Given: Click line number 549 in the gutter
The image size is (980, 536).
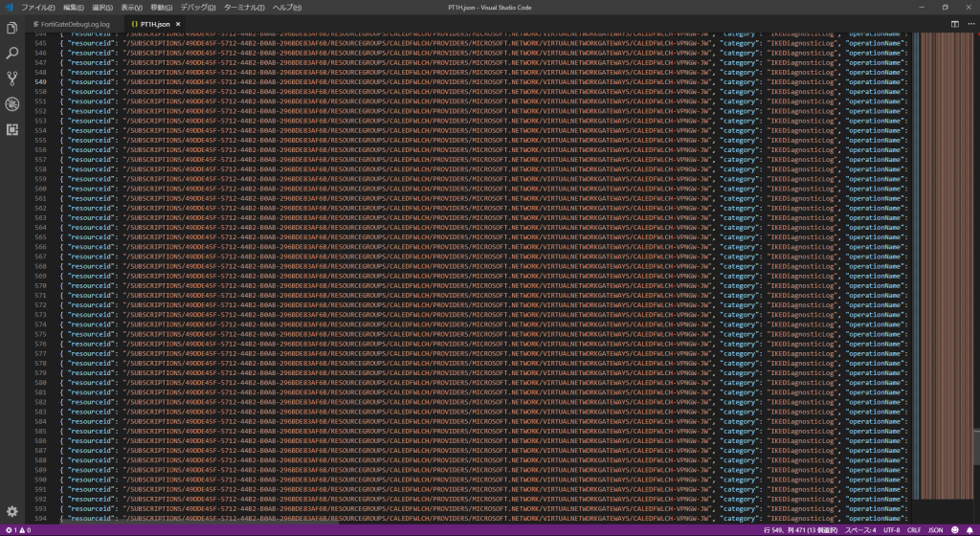Looking at the screenshot, I should tap(40, 82).
